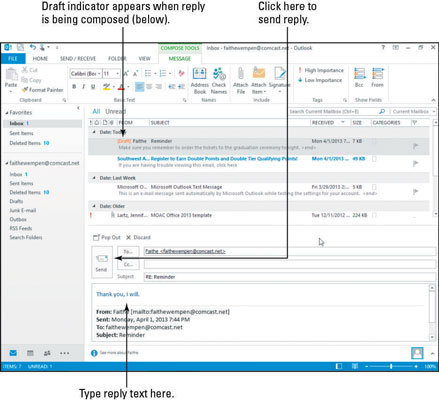This screenshot has height=400, width=439.
Task: Open the Drafts folder
Action: coord(16,201)
